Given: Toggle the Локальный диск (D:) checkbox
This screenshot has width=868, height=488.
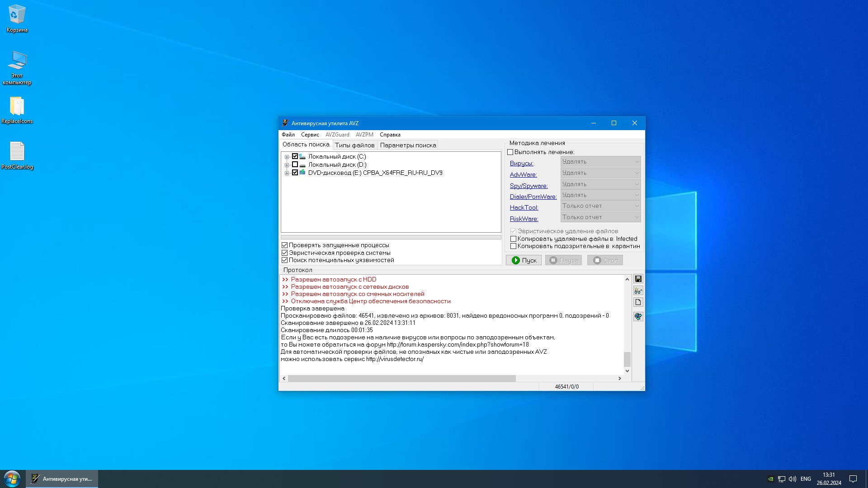Looking at the screenshot, I should click(x=295, y=164).
